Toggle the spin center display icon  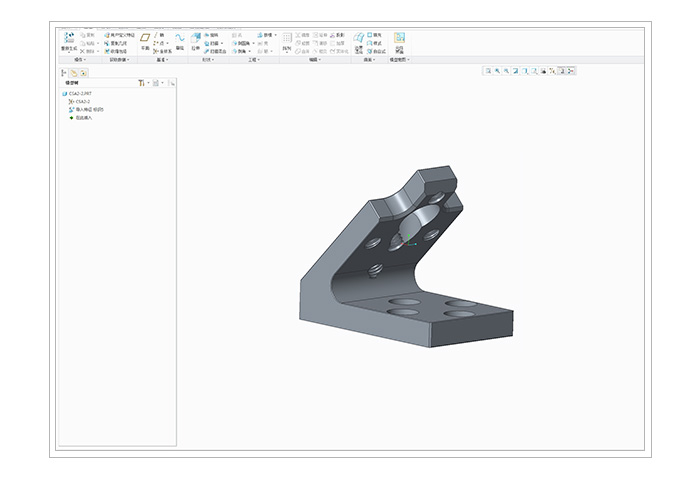[x=570, y=71]
